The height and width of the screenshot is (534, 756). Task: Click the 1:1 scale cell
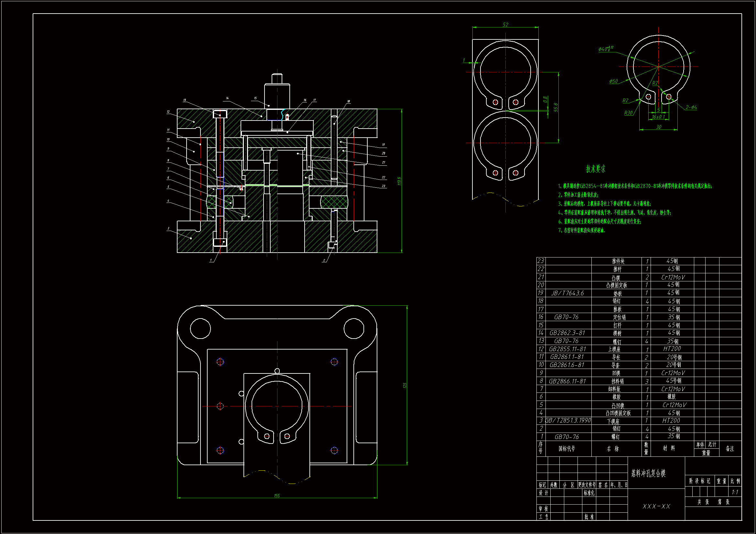click(x=735, y=492)
